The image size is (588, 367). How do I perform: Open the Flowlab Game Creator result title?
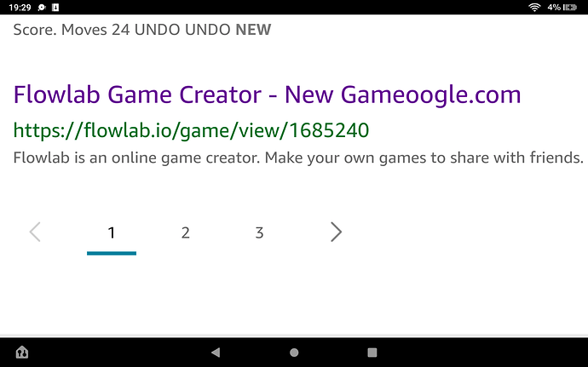(267, 95)
